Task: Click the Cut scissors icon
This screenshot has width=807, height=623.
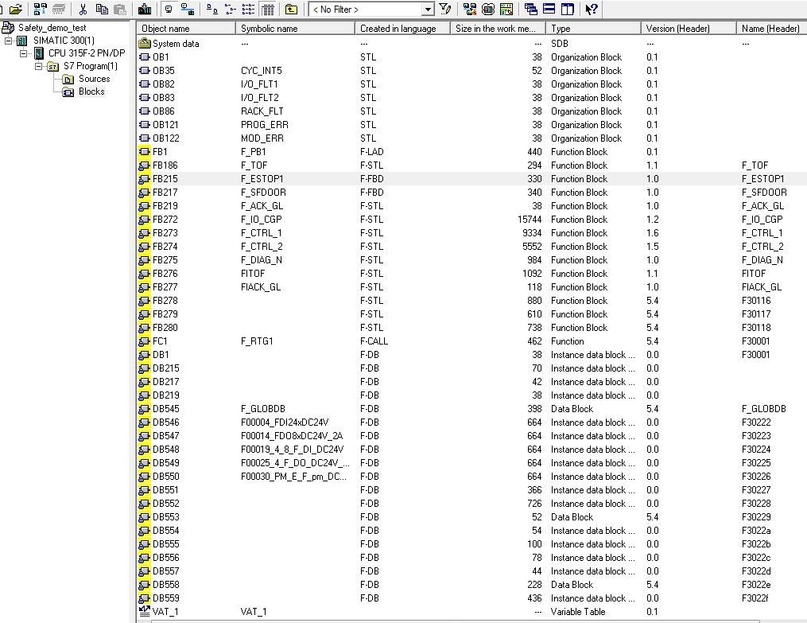Action: 83,9
